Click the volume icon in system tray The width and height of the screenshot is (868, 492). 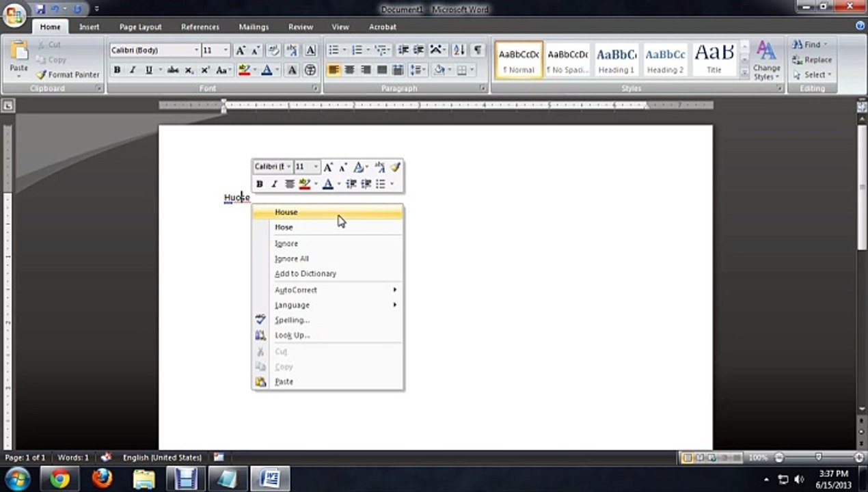click(x=799, y=480)
